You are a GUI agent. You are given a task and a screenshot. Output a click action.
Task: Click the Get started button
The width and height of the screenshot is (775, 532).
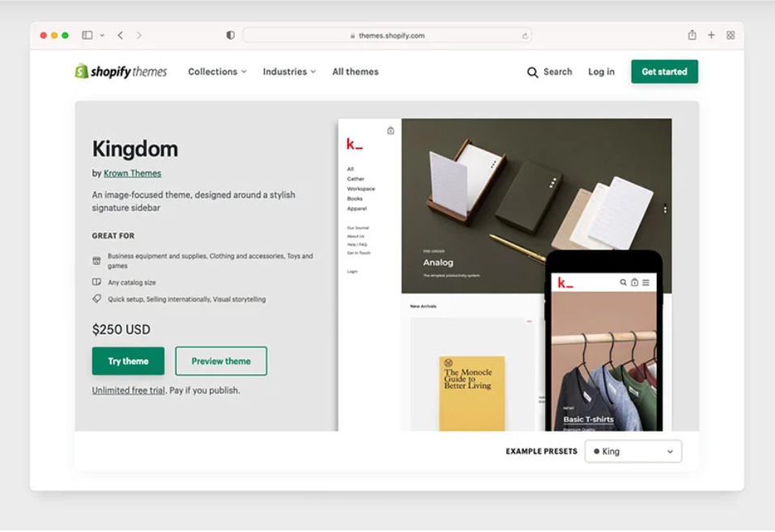tap(664, 72)
